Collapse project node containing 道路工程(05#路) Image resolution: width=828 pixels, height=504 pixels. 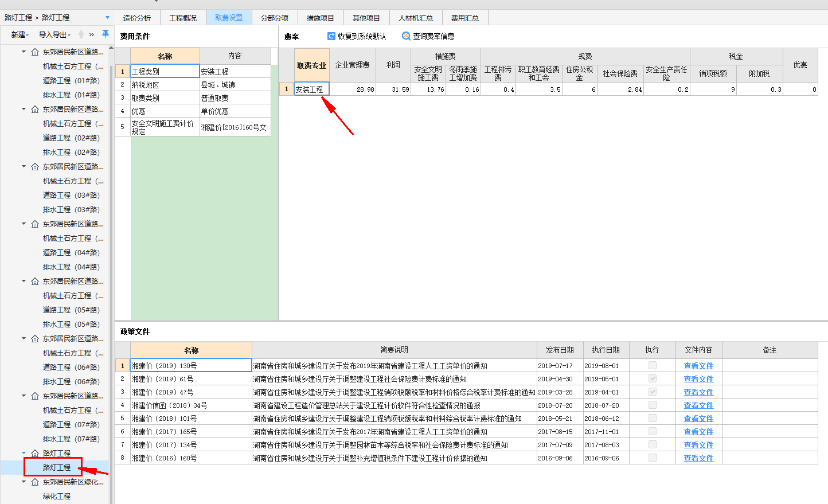(24, 281)
